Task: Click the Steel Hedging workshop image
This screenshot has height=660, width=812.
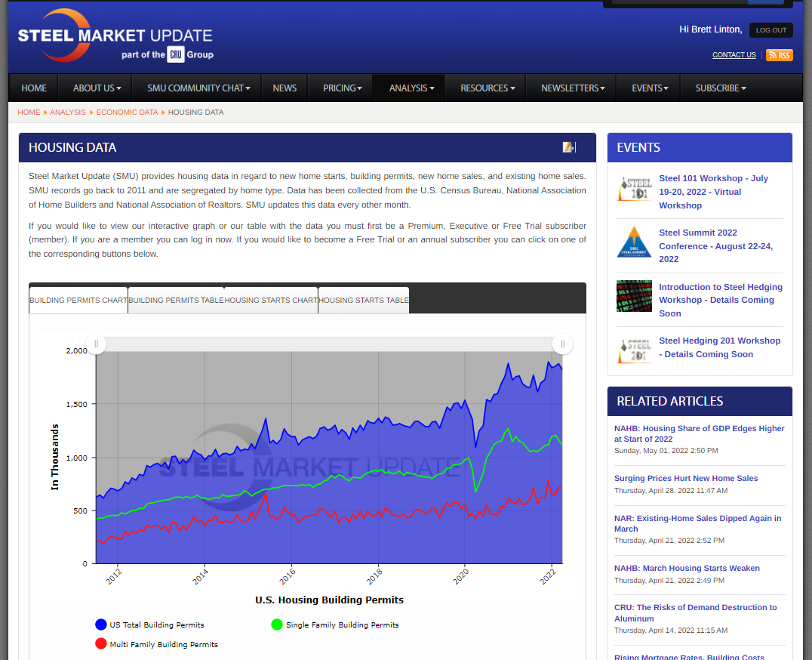Action: (634, 296)
